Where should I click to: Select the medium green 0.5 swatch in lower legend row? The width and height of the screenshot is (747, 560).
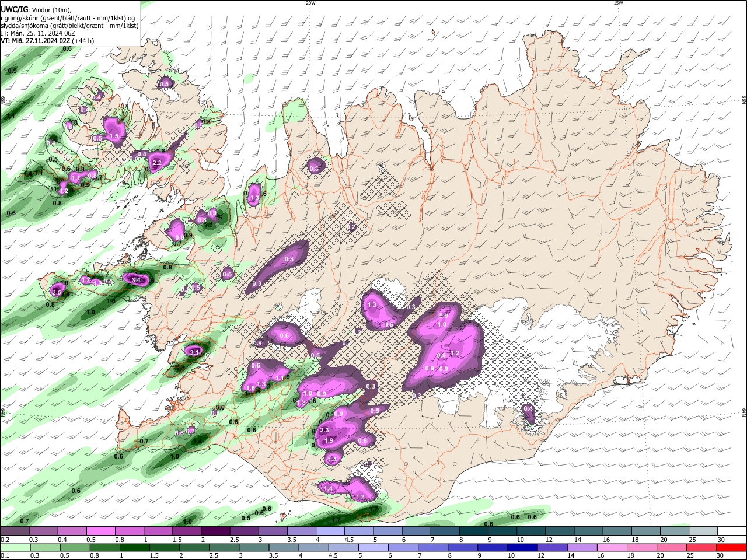(75, 548)
